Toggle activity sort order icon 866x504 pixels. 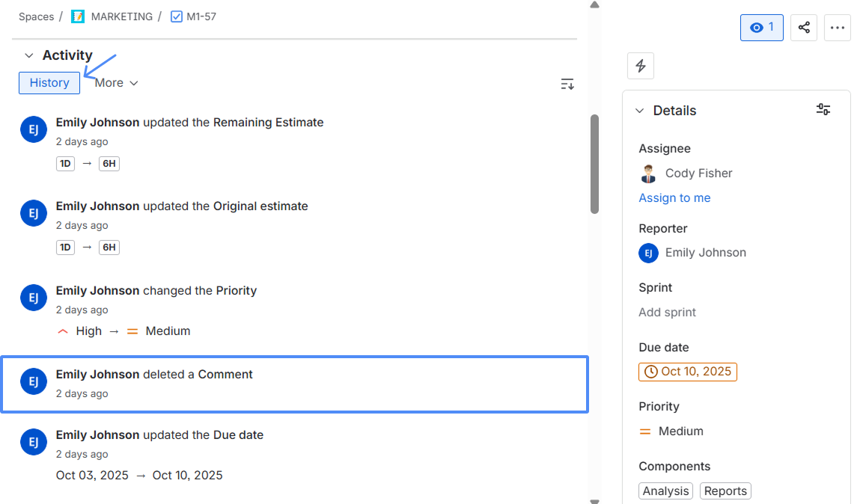point(567,84)
